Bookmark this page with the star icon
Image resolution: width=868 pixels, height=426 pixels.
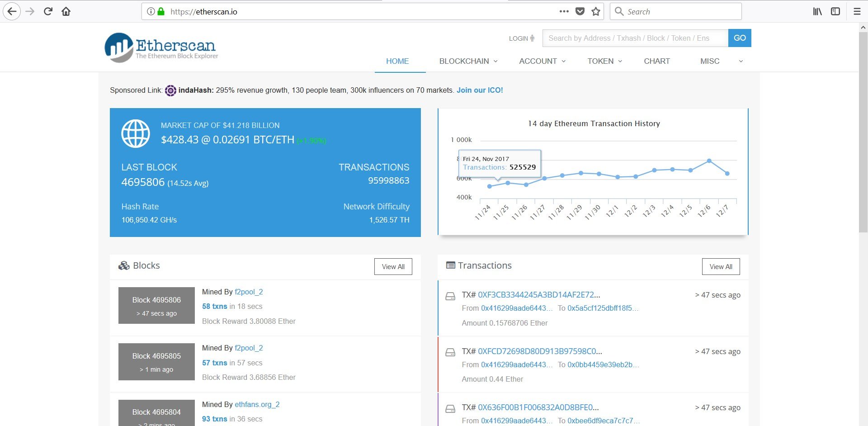point(596,11)
